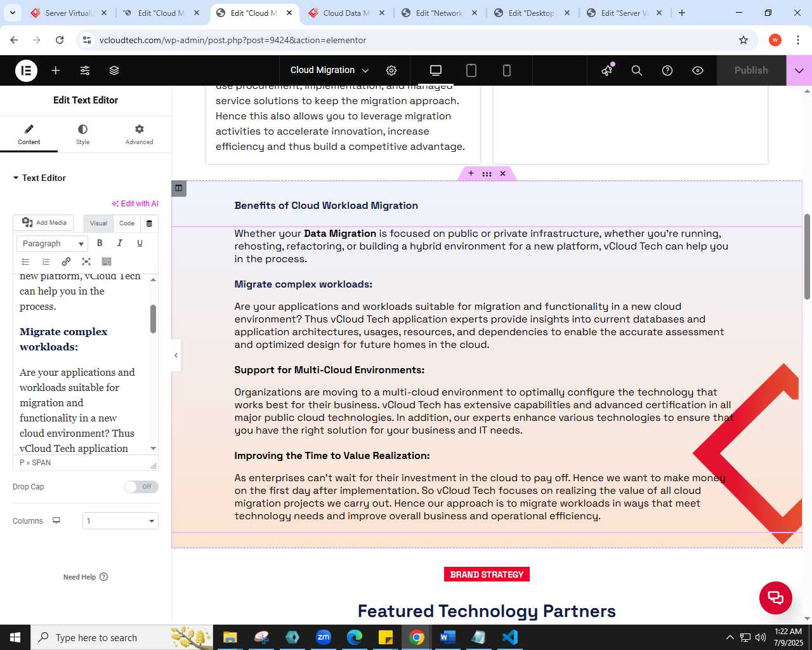The width and height of the screenshot is (812, 650).
Task: Open What's New megaphone icon
Action: (607, 70)
